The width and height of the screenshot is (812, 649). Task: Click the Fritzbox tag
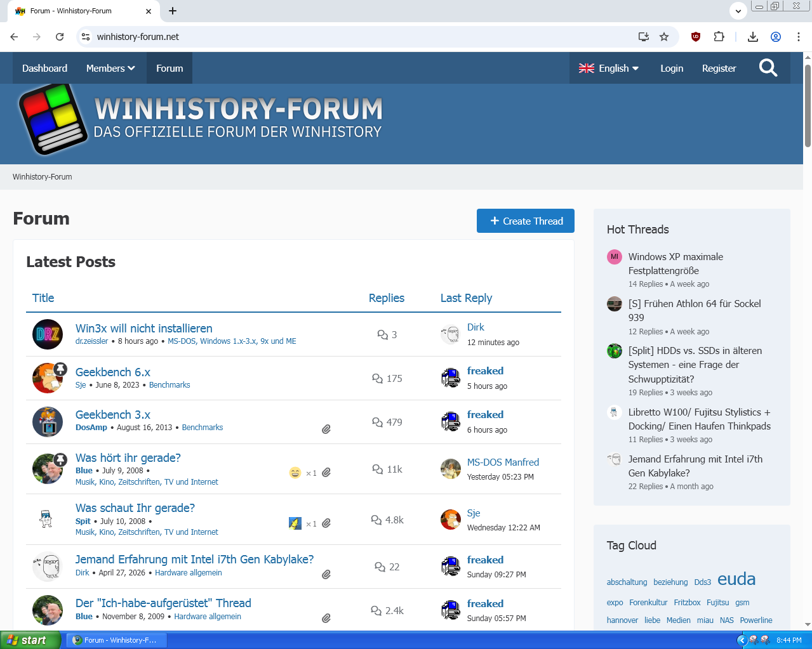687,602
